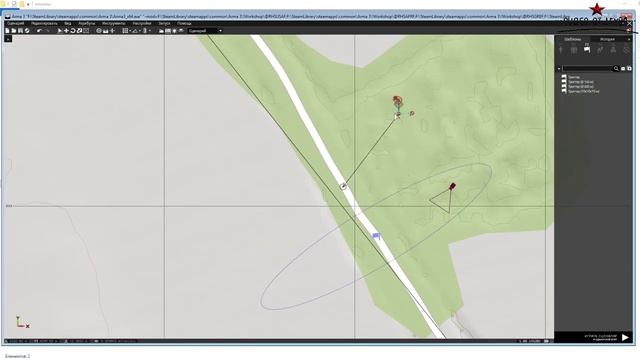The height and width of the screenshot is (360, 640).
Task: Click the asset search input field
Action: [x=587, y=69]
